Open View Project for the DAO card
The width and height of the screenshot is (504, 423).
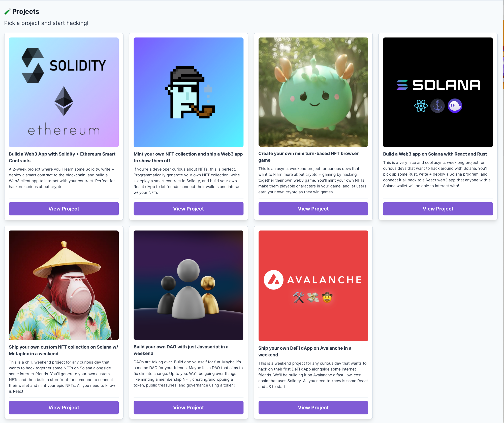click(x=188, y=407)
